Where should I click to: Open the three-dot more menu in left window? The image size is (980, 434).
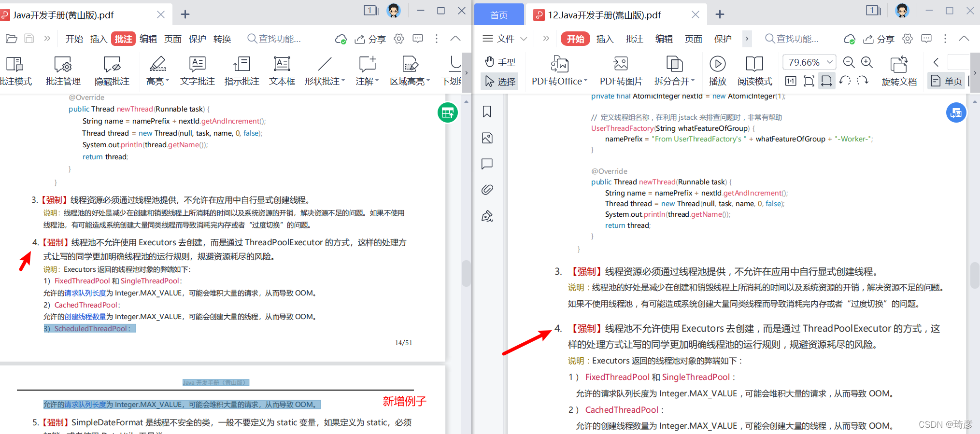437,39
